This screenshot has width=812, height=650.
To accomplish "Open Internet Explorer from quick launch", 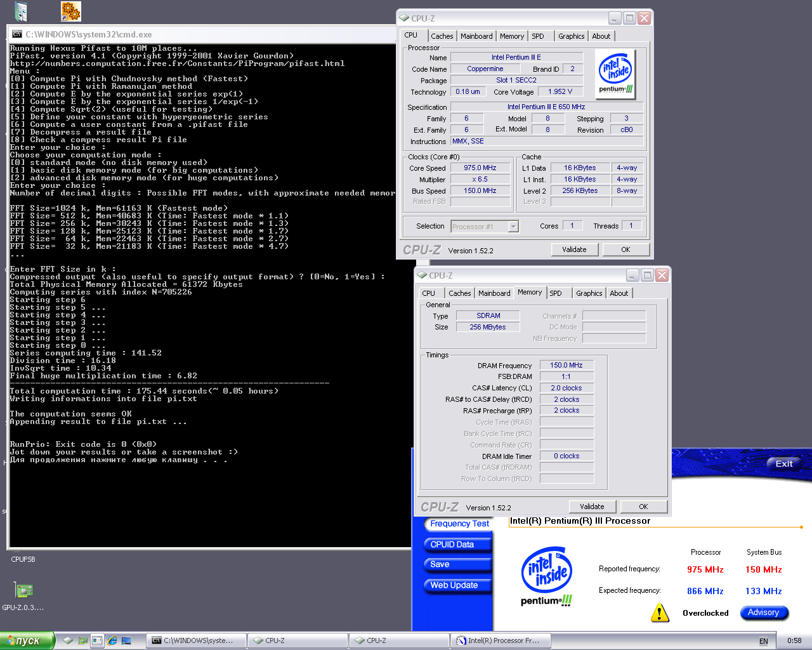I will pyautogui.click(x=112, y=641).
